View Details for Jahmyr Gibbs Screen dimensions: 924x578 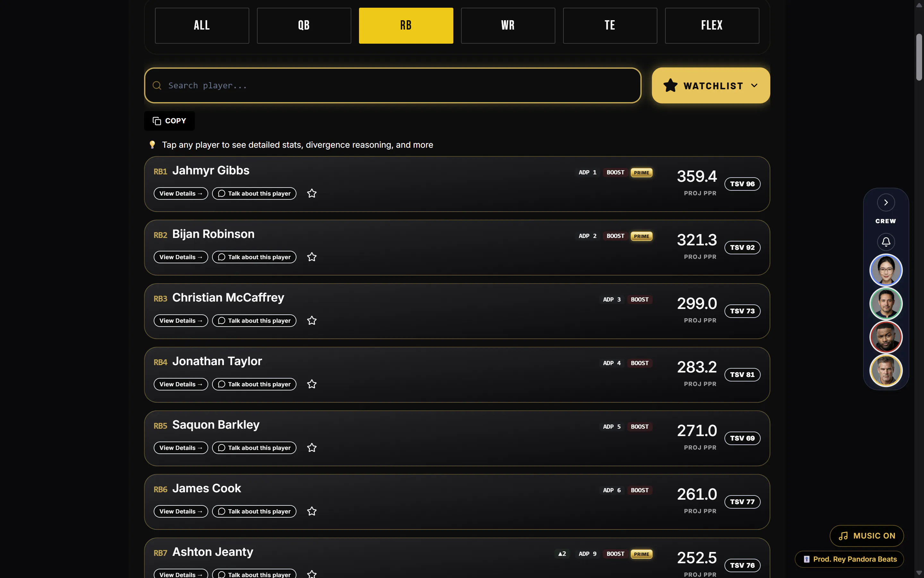pos(181,193)
